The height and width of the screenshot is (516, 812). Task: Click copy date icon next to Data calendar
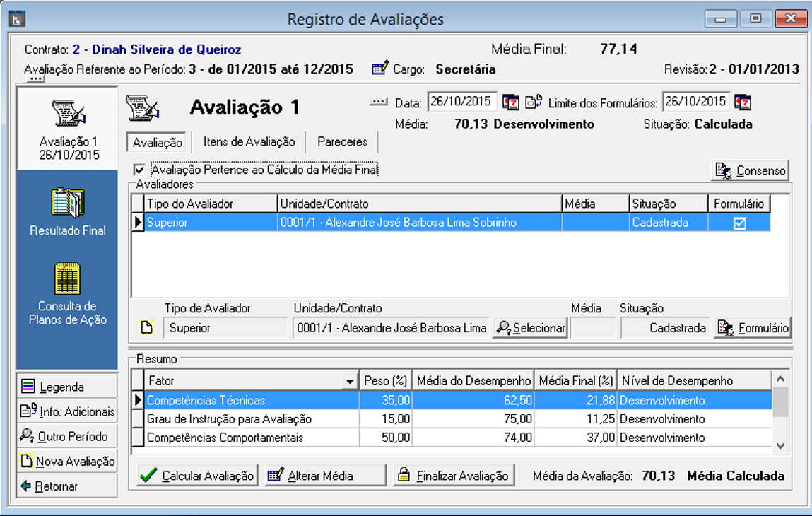[x=533, y=102]
